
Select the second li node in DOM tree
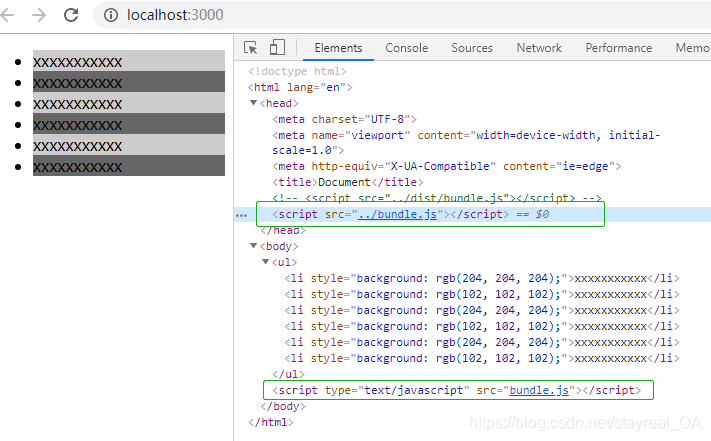coord(482,294)
